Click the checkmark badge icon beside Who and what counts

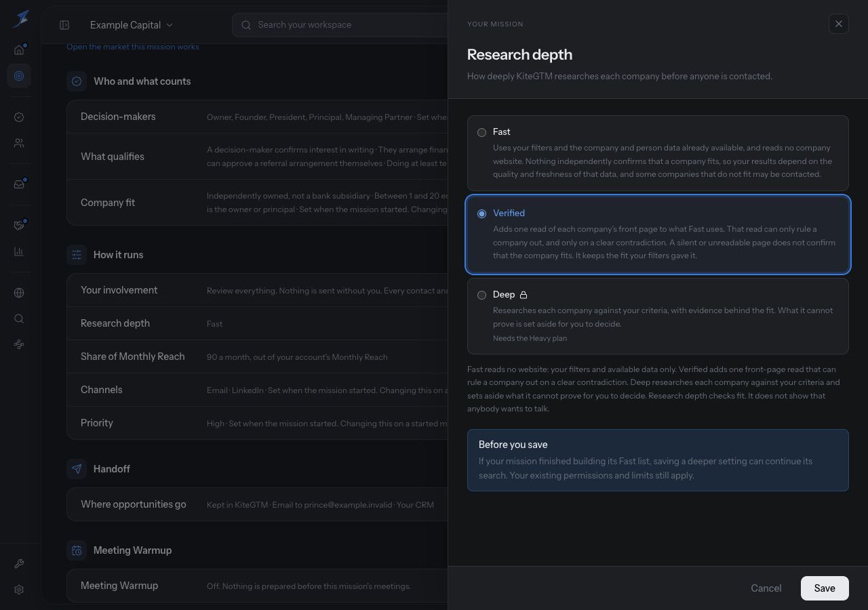coord(77,81)
